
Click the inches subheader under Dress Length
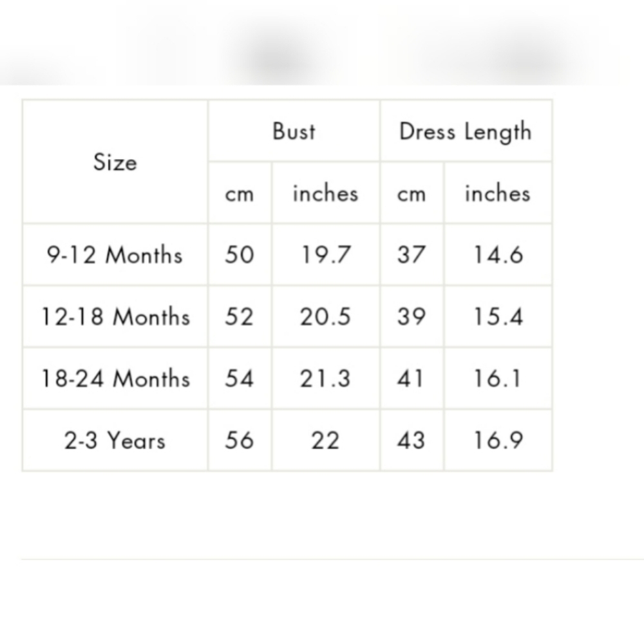pyautogui.click(x=497, y=194)
